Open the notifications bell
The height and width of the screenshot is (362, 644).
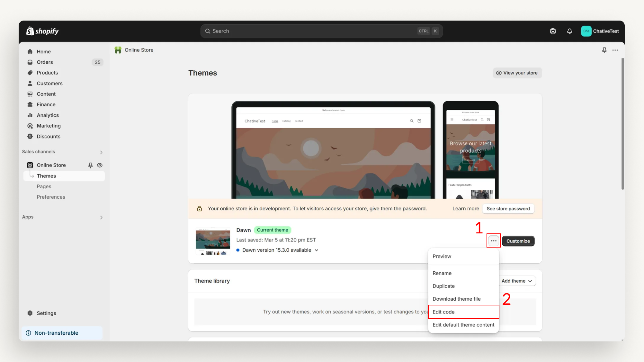pyautogui.click(x=569, y=31)
